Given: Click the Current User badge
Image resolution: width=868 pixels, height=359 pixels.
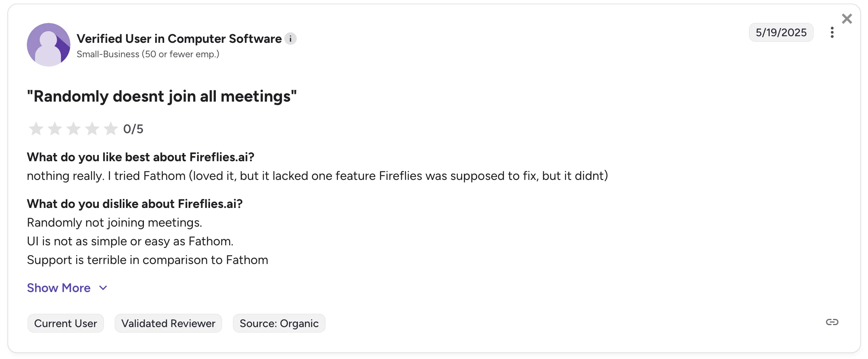Looking at the screenshot, I should coord(65,323).
